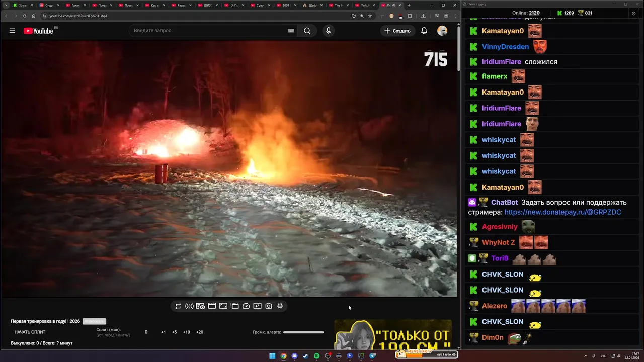Open Telegram from the taskbar
Image resolution: width=644 pixels, height=362 pixels.
pyautogui.click(x=372, y=356)
